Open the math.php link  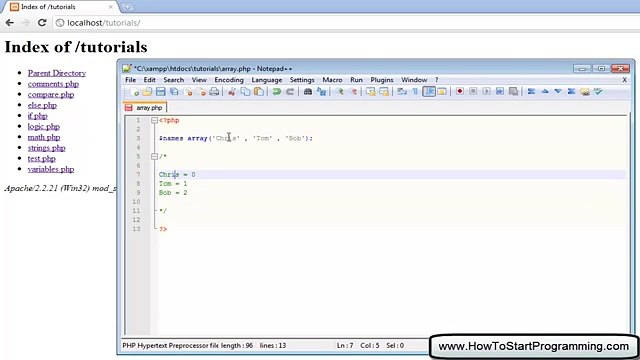click(44, 137)
